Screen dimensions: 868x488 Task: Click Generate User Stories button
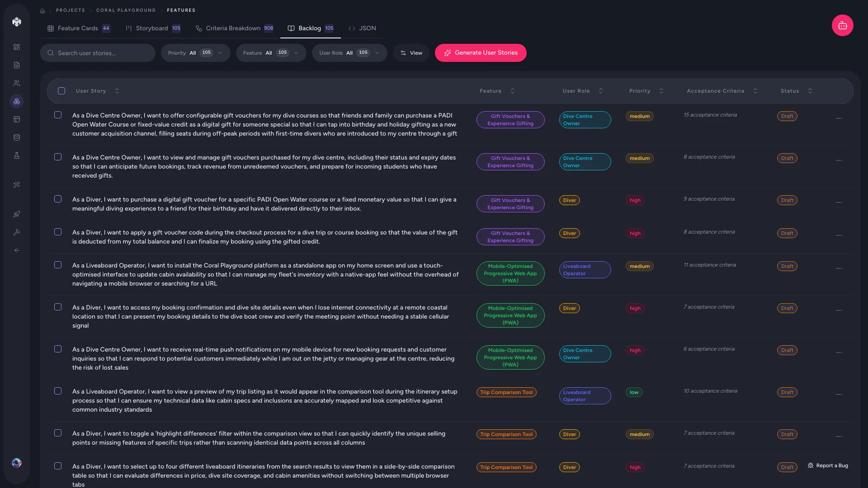coord(481,53)
